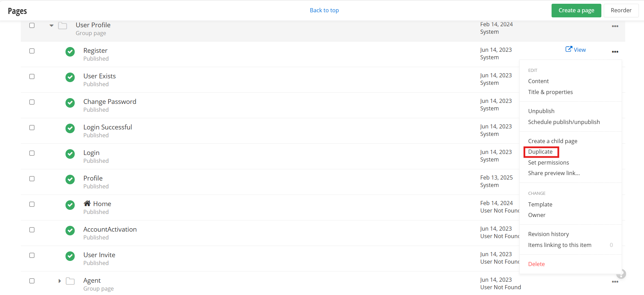Click the green published icon for Register
The image size is (644, 295).
coord(70,52)
